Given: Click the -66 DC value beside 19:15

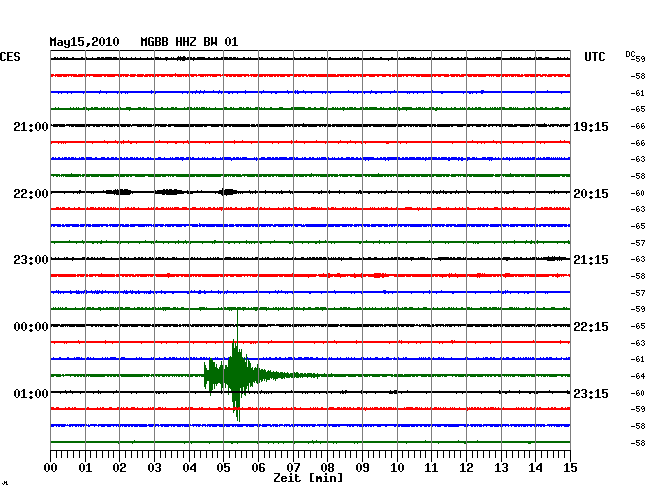Looking at the screenshot, I should coord(638,126).
